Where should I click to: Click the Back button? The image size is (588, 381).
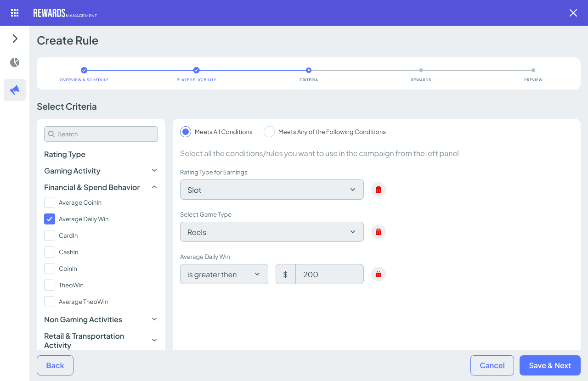[55, 365]
